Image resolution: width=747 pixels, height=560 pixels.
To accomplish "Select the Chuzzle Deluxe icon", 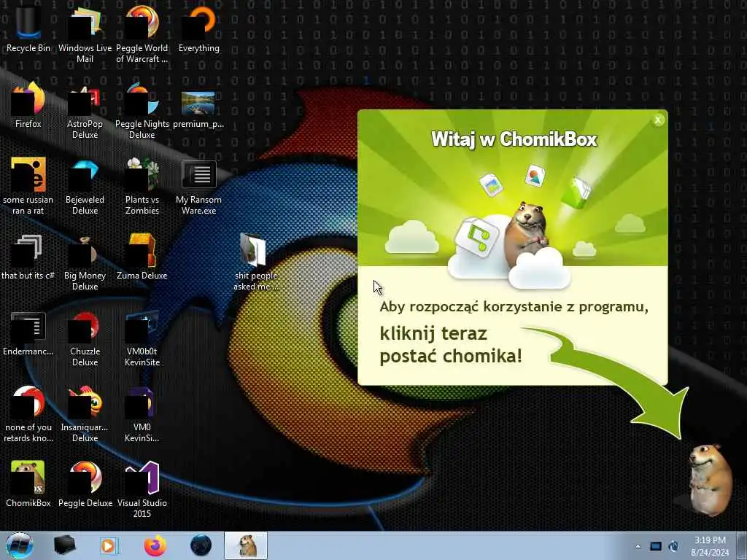I will 85,338.
